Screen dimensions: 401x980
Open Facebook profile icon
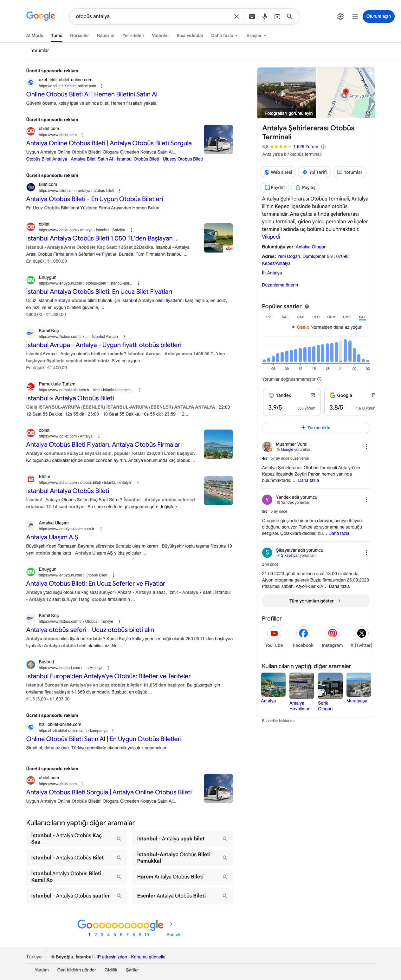click(x=303, y=633)
